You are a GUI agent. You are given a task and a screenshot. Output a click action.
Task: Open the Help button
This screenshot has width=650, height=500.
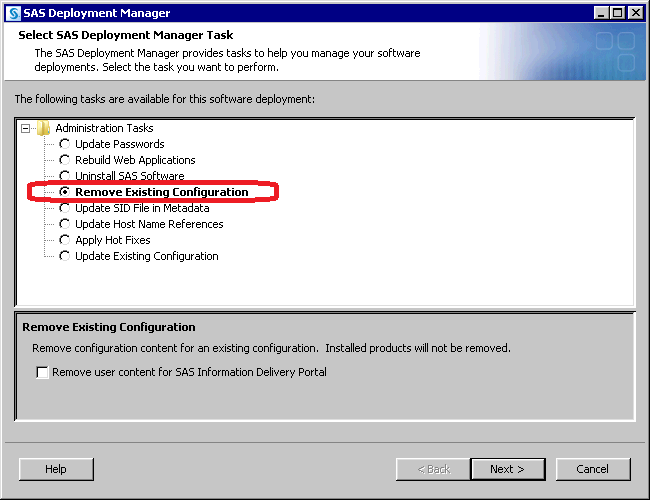[56, 469]
